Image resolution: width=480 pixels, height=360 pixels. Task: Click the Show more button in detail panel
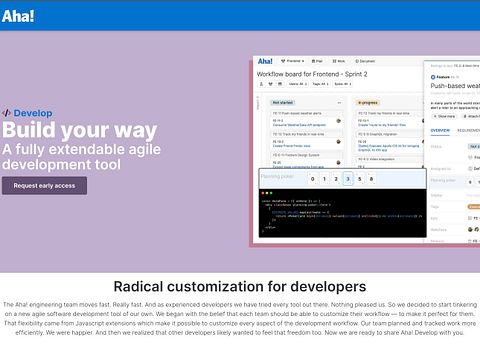444,116
